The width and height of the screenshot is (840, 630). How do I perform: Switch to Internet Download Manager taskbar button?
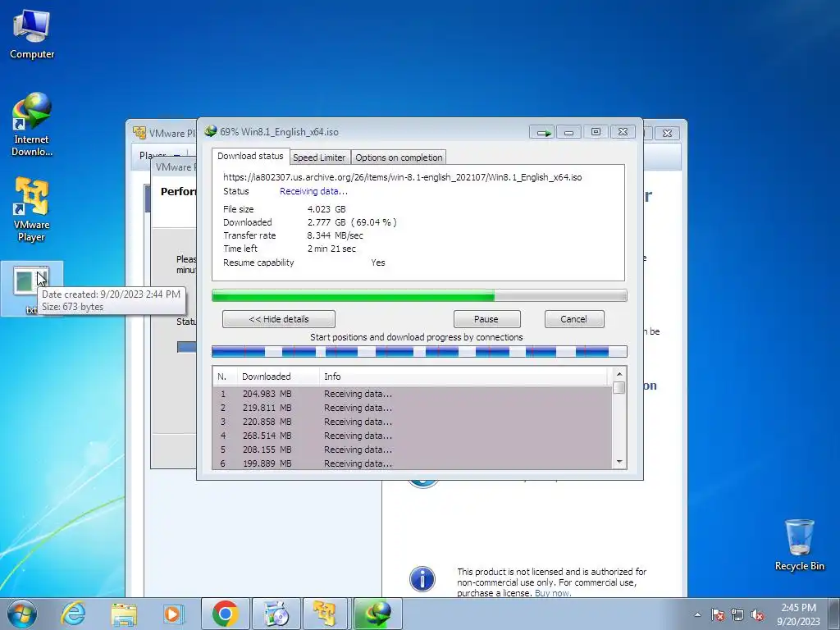tap(377, 614)
